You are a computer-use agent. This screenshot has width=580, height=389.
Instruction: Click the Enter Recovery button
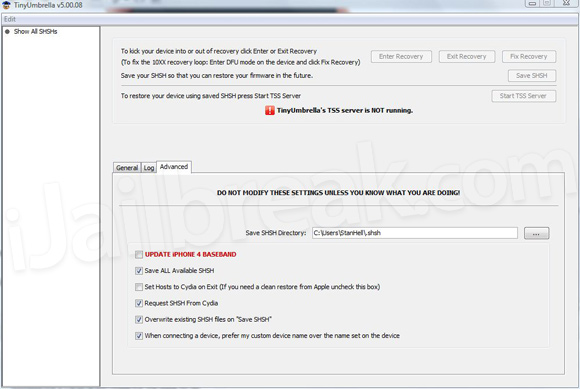[x=401, y=57]
